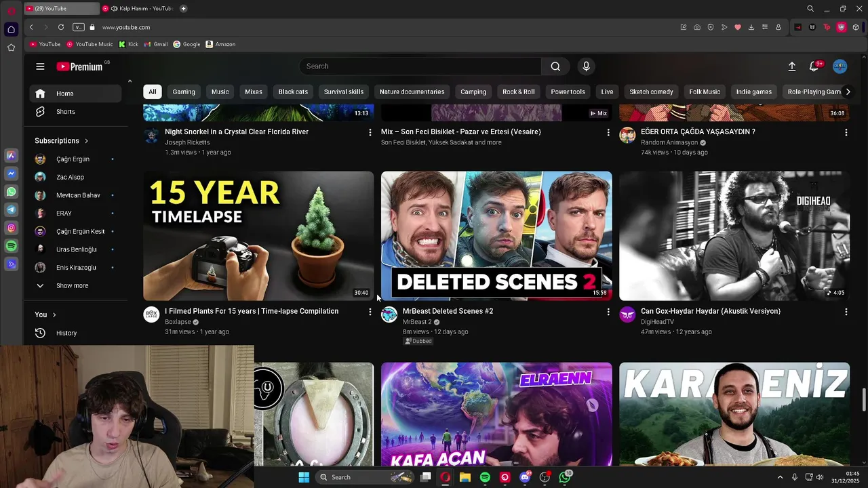Expand Show more subscriptions
868x488 pixels.
[72, 286]
